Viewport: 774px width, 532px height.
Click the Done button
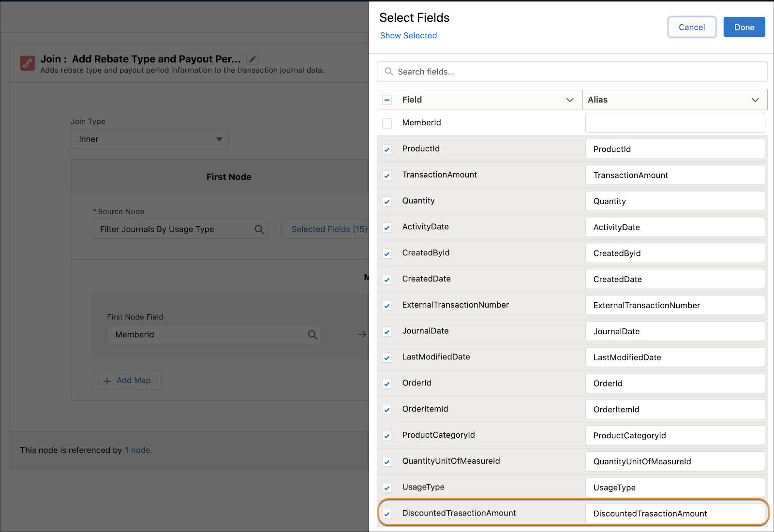click(x=744, y=27)
